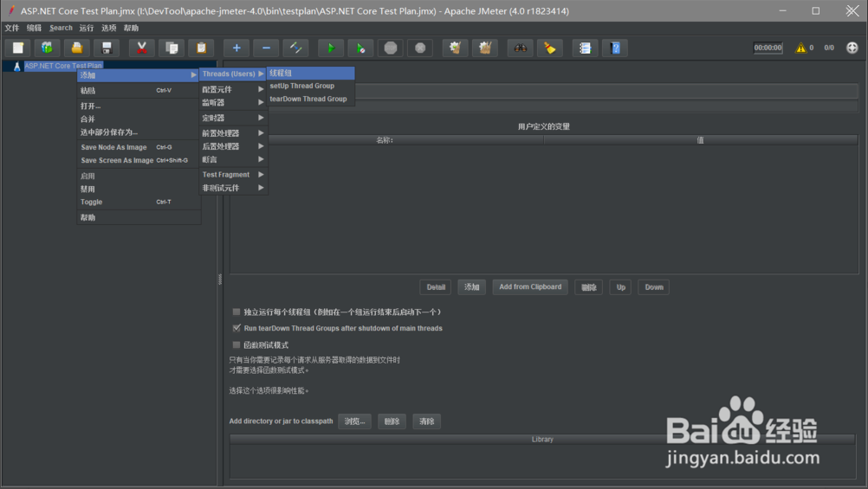868x489 pixels.
Task: Select the ASP.NET Core Test Plan node
Action: [63, 66]
